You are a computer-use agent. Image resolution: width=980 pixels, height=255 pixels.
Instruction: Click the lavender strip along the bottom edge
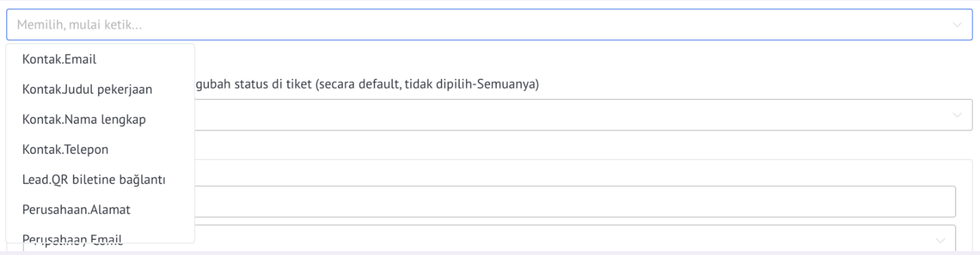pyautogui.click(x=490, y=253)
